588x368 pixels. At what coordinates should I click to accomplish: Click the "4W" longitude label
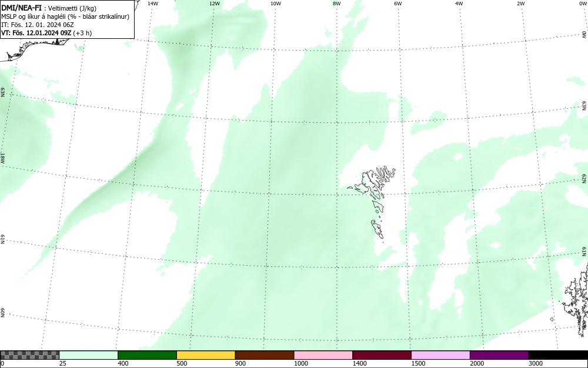(x=459, y=4)
